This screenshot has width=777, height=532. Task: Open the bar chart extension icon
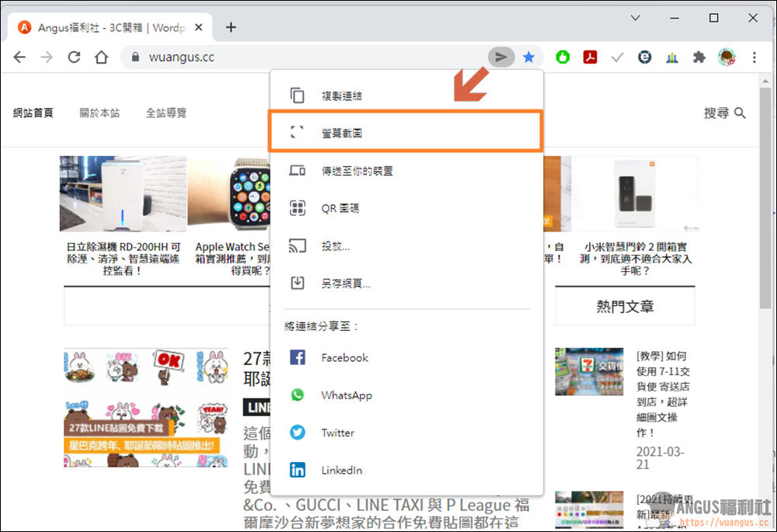672,57
